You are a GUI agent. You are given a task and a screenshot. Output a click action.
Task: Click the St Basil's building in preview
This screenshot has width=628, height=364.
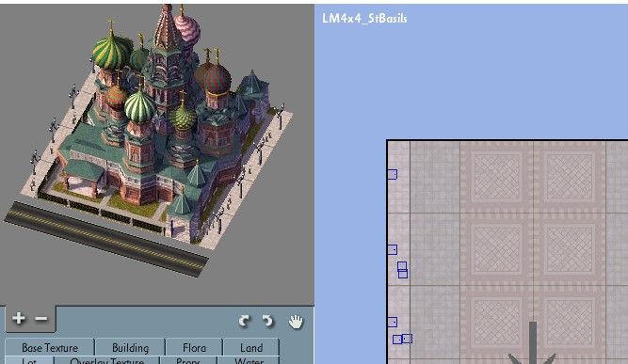click(x=160, y=120)
